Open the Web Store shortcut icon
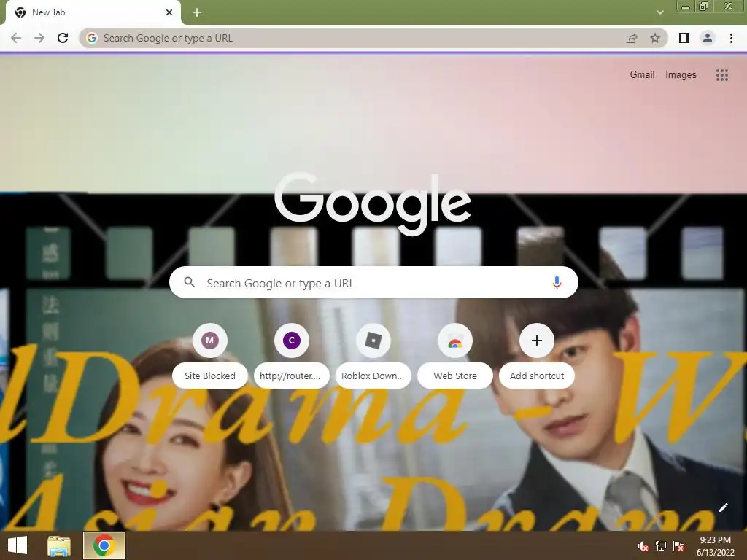Image resolution: width=747 pixels, height=560 pixels. click(x=455, y=341)
